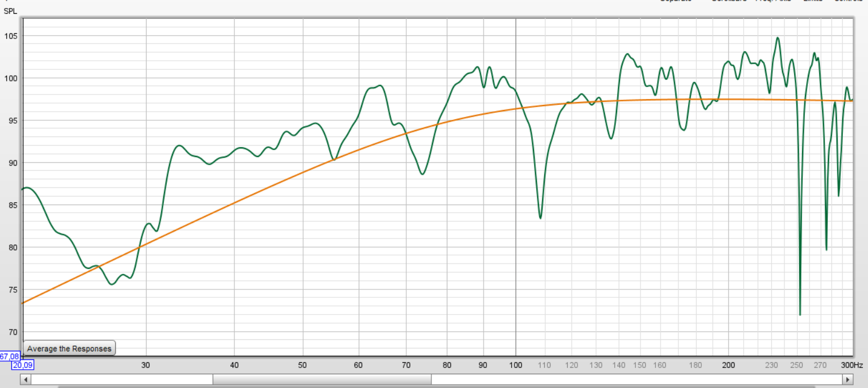Click the horizontal scrollbar thumb

pyautogui.click(x=322, y=379)
